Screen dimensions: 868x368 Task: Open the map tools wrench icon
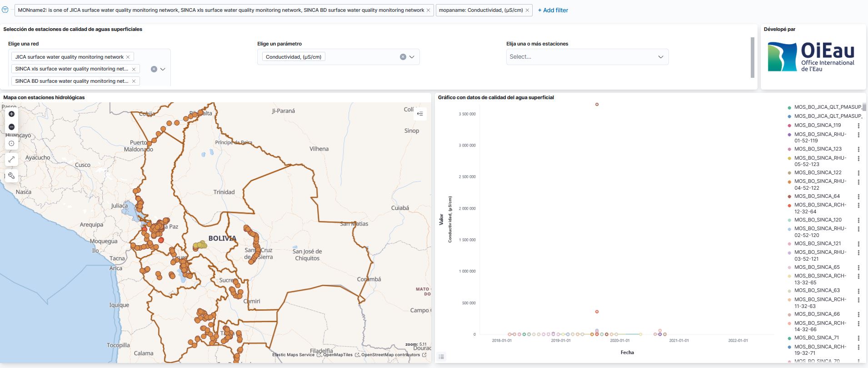[11, 176]
